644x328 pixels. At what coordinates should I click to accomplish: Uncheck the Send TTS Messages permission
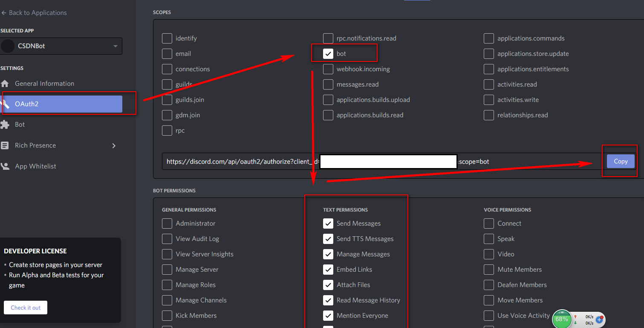click(x=328, y=239)
